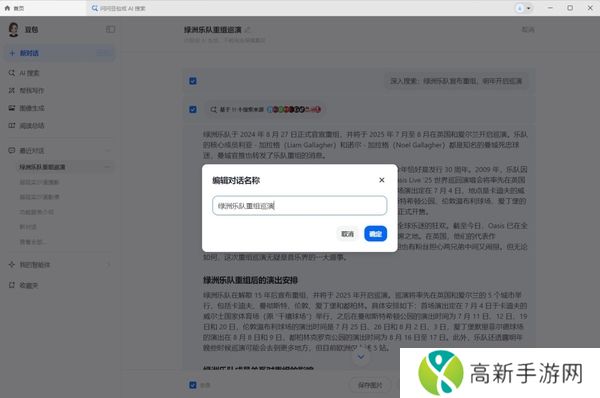Open the second conversation in the recent list
The width and height of the screenshot is (600, 398).
pyautogui.click(x=39, y=182)
